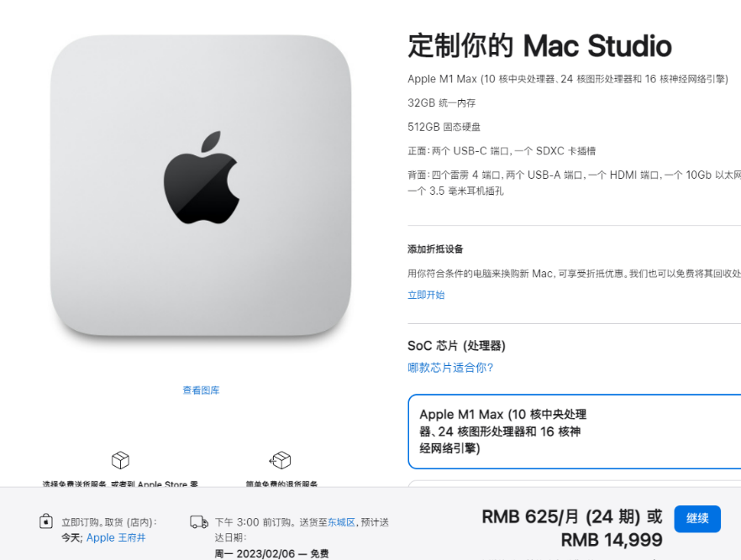Open the 查看图库 gallery link
741x560 pixels.
(202, 390)
